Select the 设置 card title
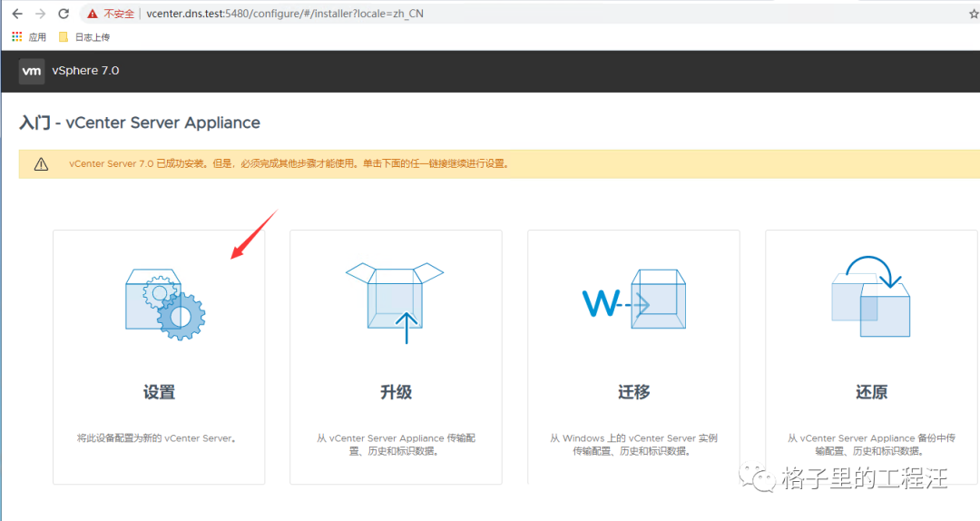Screen dimensions: 980x521 [x=159, y=392]
